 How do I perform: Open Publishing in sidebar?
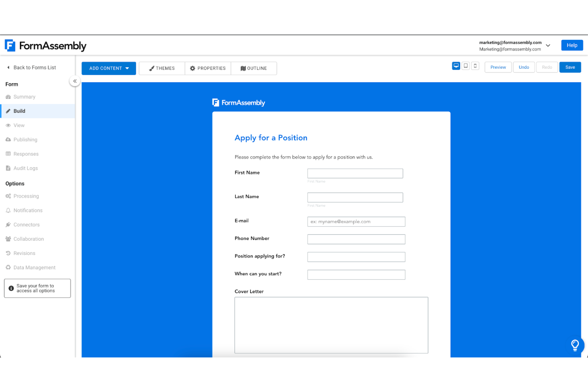(x=38, y=140)
